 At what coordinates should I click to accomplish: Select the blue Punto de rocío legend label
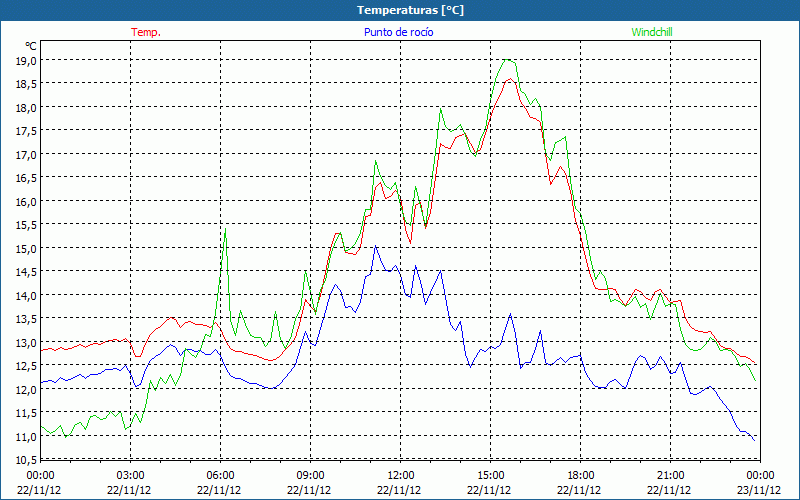pyautogui.click(x=398, y=32)
